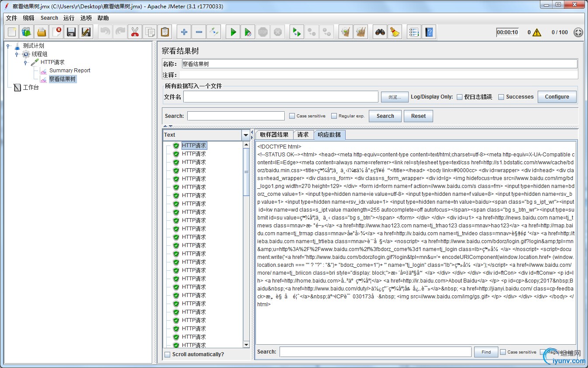
Task: Click the Stop test icon
Action: (262, 32)
